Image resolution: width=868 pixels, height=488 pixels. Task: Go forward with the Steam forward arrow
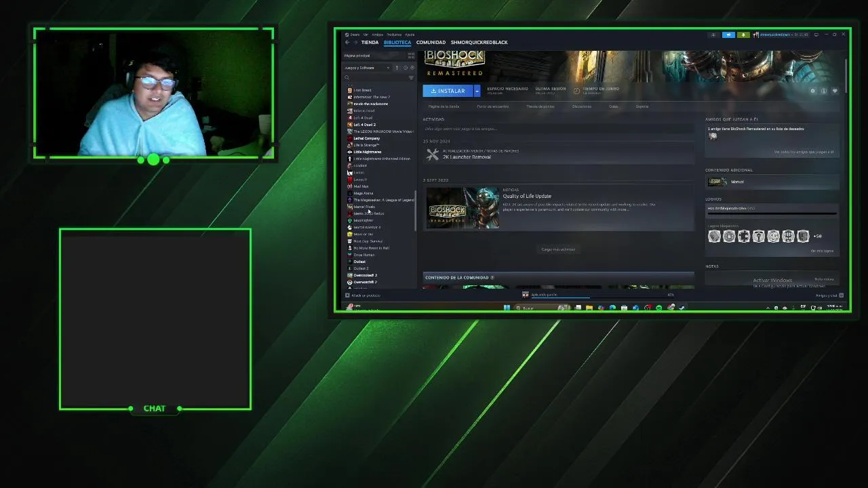coord(355,42)
